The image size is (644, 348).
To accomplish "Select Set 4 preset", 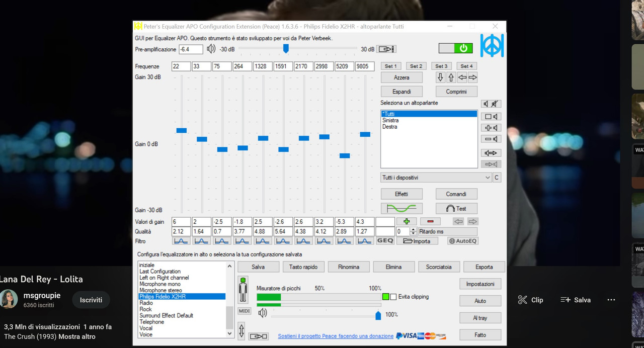I will (x=466, y=66).
